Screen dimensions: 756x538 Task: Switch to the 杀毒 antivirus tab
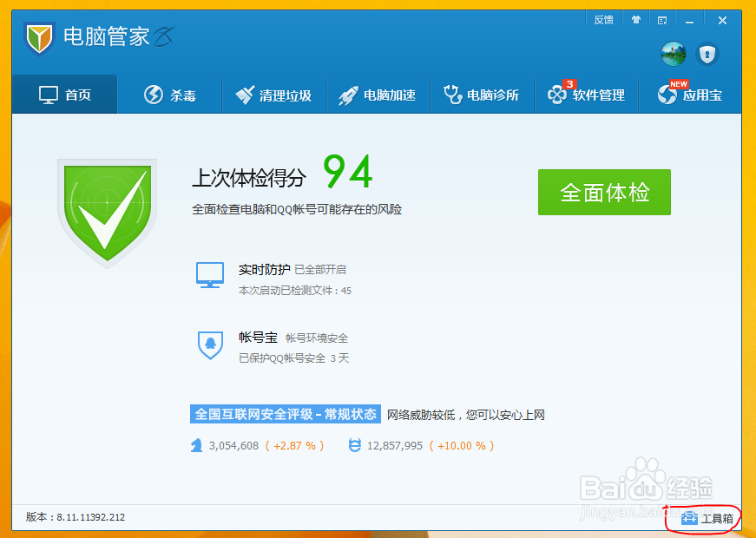170,95
